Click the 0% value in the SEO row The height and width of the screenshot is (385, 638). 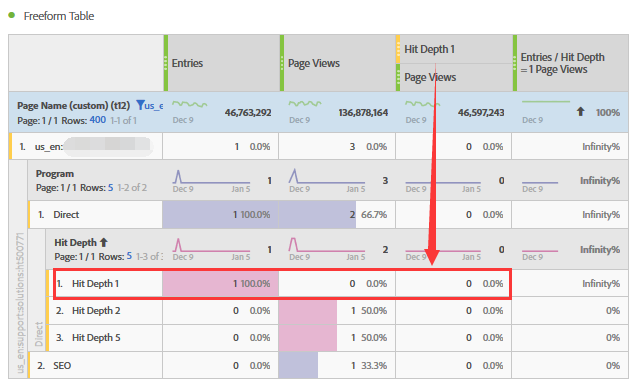coord(613,365)
